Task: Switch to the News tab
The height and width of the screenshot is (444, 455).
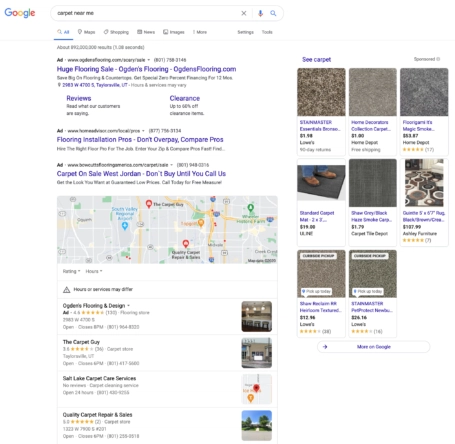Action: pyautogui.click(x=146, y=32)
